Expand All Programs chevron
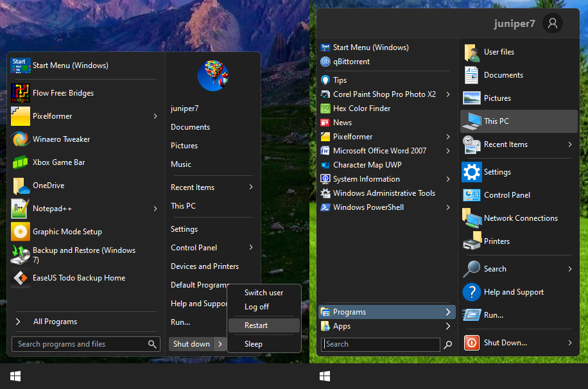 pyautogui.click(x=18, y=322)
